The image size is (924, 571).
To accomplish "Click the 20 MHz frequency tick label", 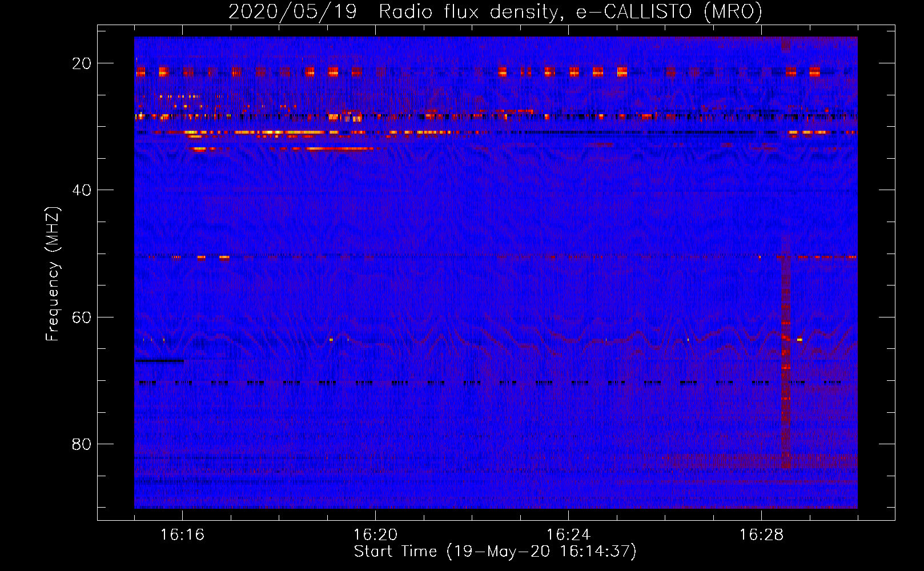I will (82, 63).
